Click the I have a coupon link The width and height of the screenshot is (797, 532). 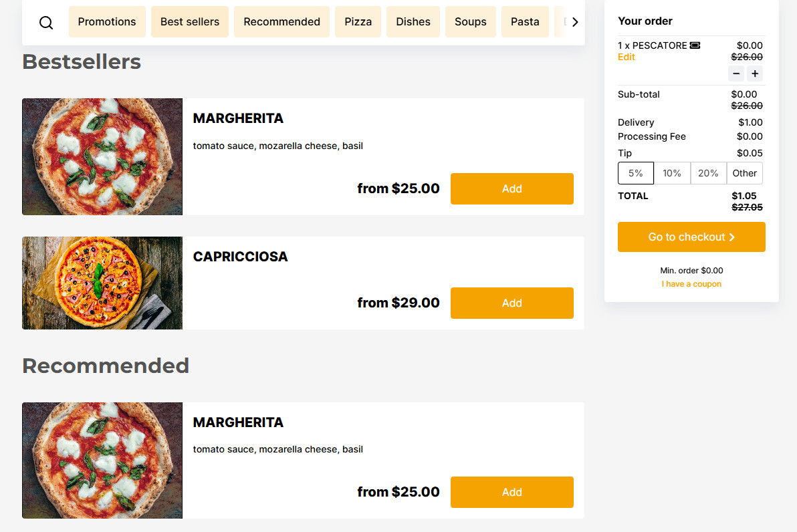pos(691,284)
